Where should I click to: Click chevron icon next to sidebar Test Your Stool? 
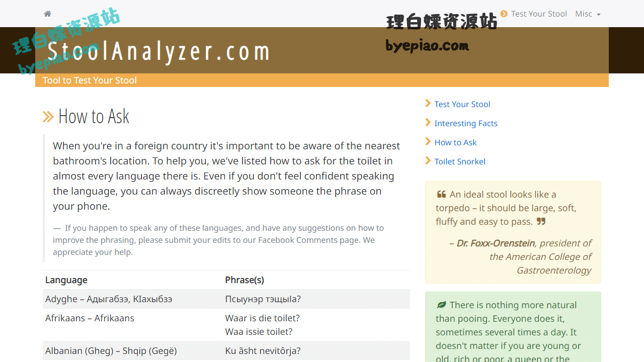click(428, 104)
